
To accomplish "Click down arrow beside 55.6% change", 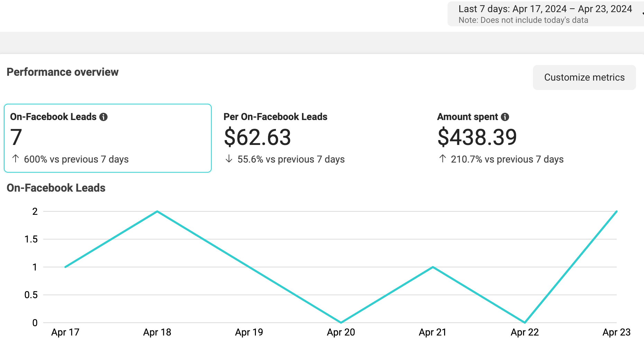I will [229, 159].
